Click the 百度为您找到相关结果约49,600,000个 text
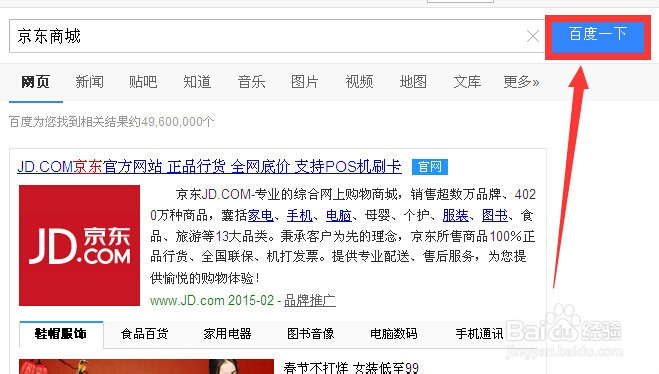This screenshot has width=659, height=374. [112, 122]
